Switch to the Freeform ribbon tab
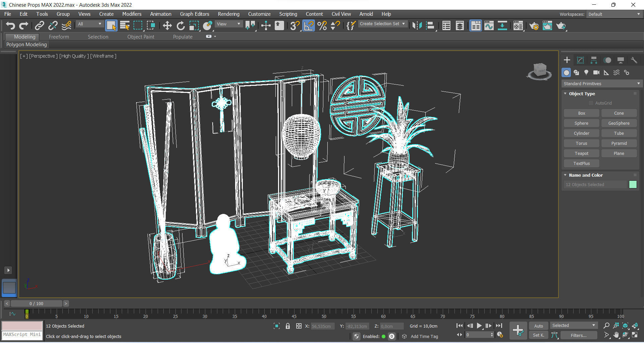644x343 pixels. click(59, 37)
